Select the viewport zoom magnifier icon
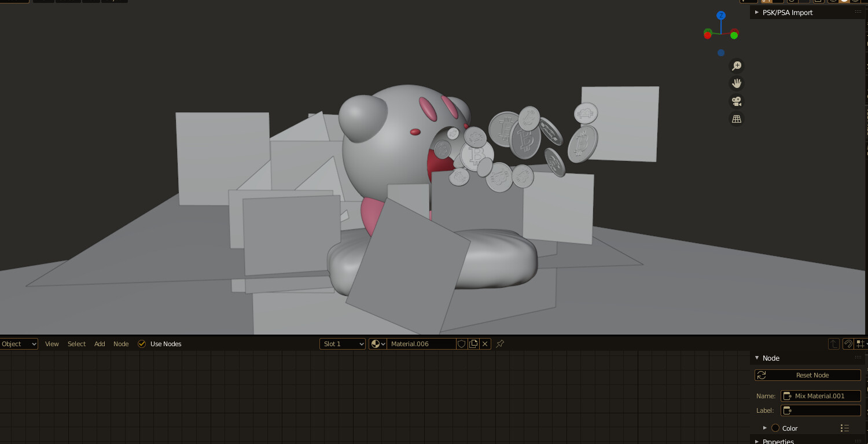This screenshot has height=444, width=868. coord(736,65)
